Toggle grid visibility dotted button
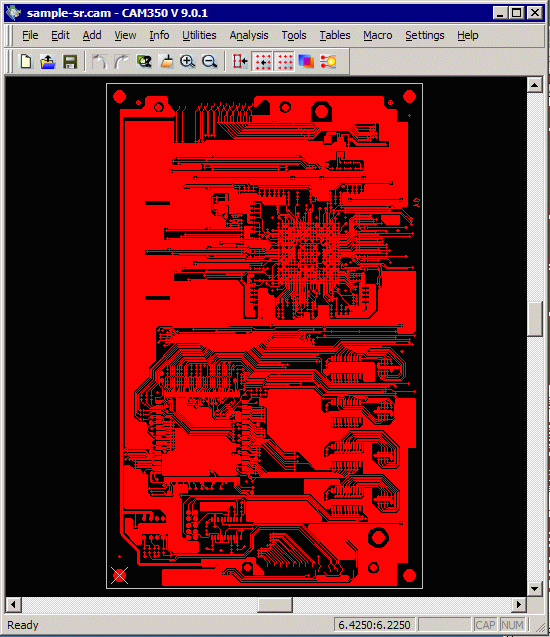 [284, 62]
